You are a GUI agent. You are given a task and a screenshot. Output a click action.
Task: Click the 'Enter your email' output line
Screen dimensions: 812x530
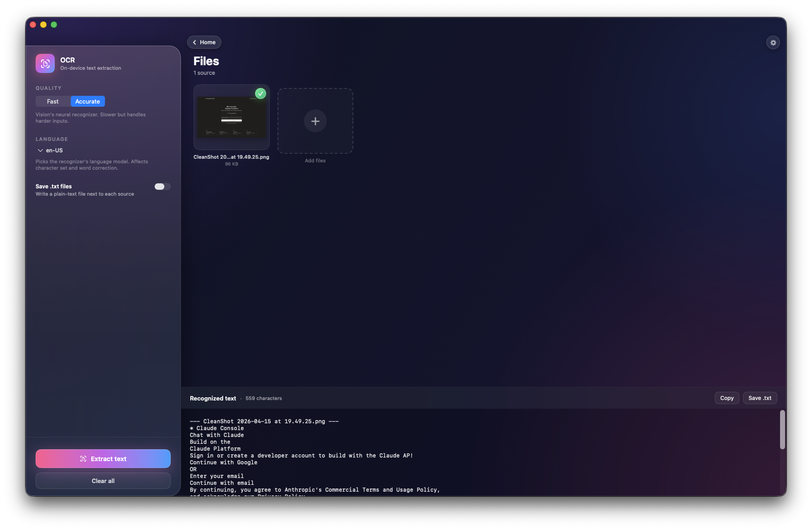pos(217,476)
